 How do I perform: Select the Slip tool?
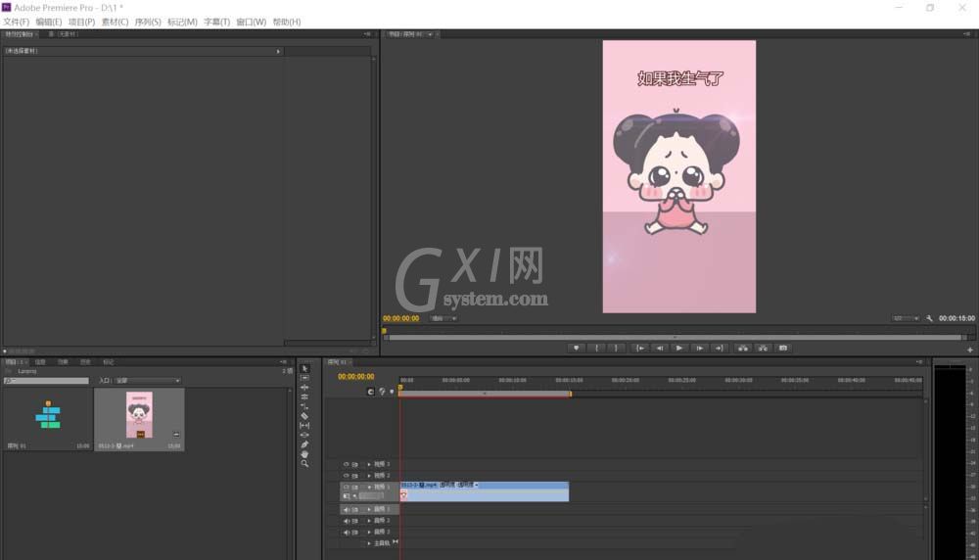click(304, 425)
